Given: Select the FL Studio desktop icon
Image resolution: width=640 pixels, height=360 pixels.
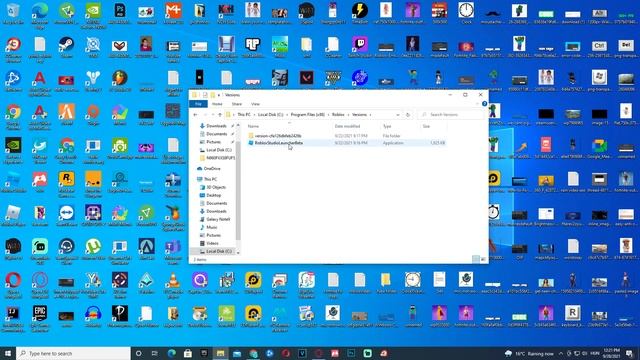Looking at the screenshot, I should tap(120, 81).
